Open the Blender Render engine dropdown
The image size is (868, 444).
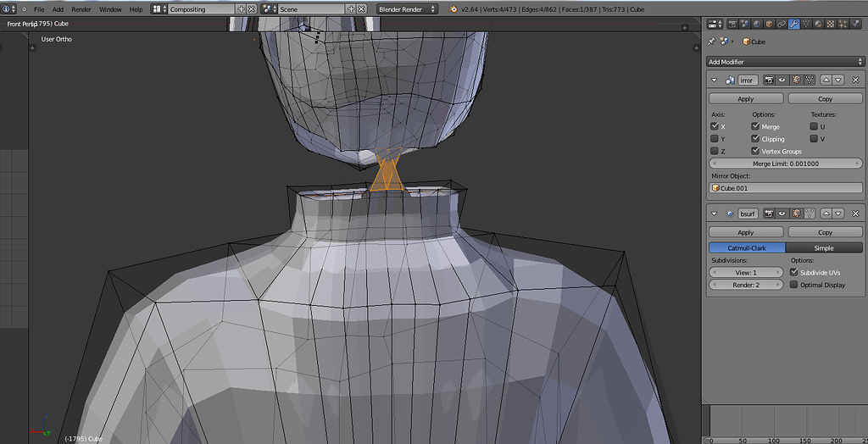(x=407, y=9)
